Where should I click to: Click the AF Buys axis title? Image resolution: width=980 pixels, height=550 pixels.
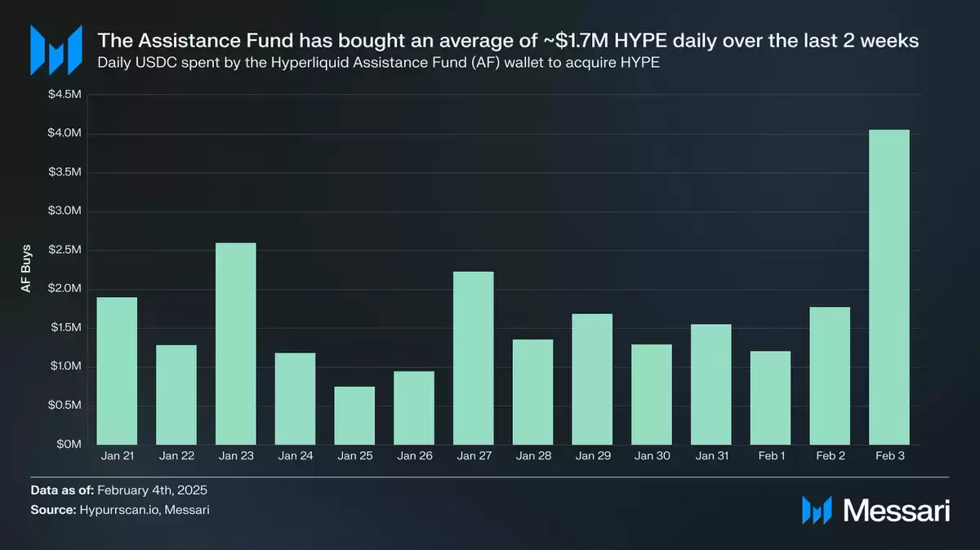pos(25,269)
